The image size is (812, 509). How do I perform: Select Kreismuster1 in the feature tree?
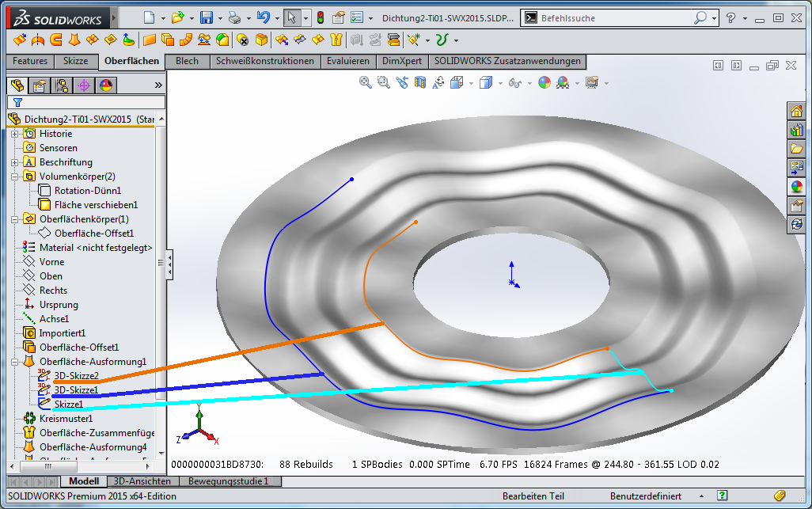point(66,419)
